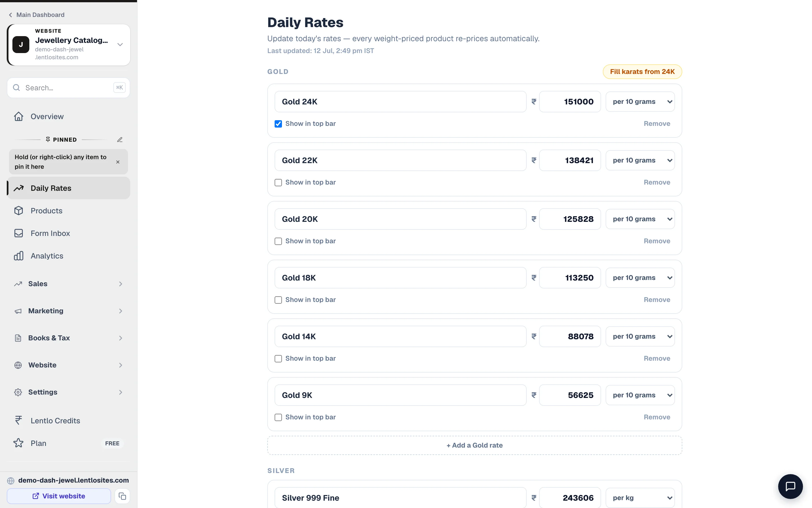The width and height of the screenshot is (812, 508).
Task: Click the Overview home icon
Action: (18, 116)
